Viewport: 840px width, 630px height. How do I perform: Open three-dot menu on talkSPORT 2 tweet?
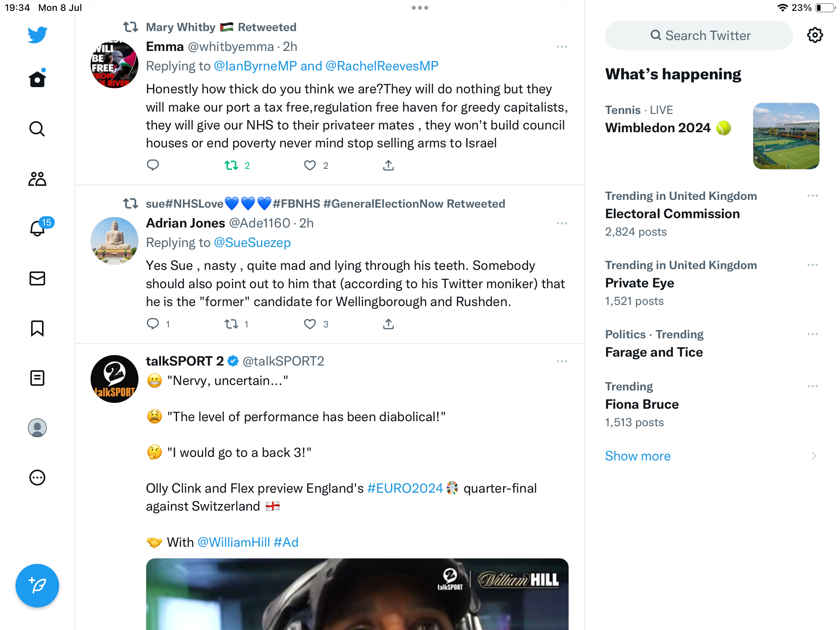click(562, 361)
